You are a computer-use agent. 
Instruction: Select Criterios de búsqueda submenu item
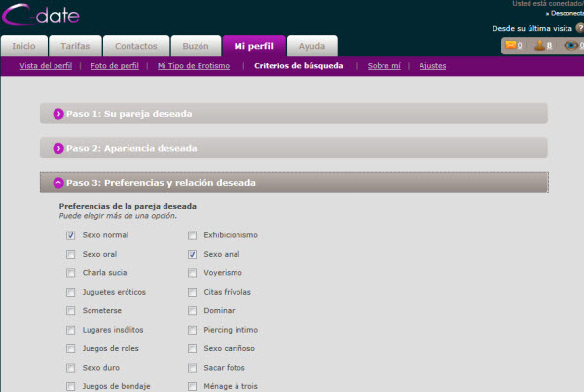pos(299,66)
